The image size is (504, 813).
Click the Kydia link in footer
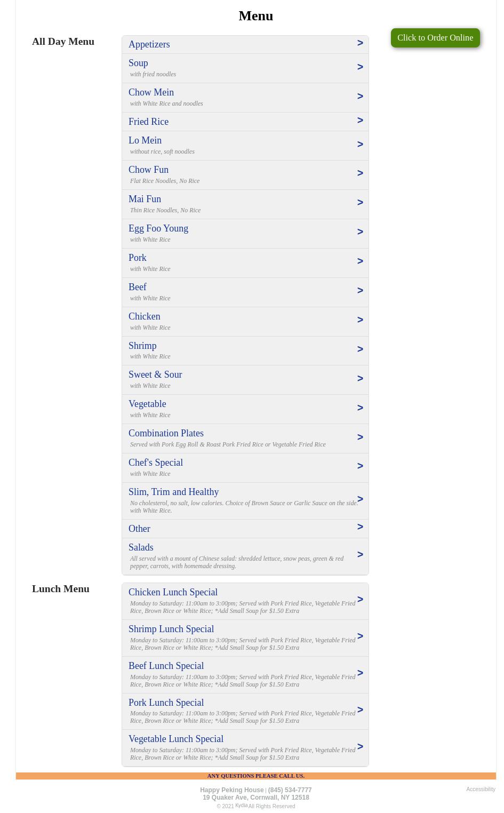tap(241, 806)
